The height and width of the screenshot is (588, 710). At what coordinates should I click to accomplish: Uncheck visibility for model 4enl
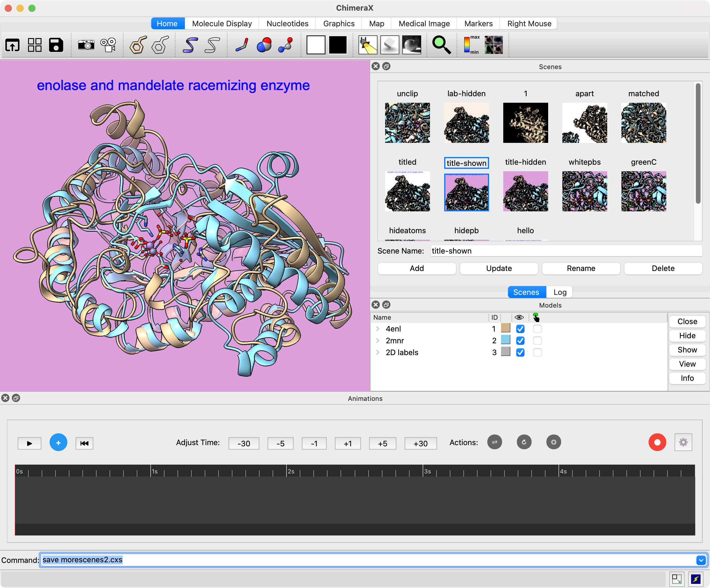520,329
